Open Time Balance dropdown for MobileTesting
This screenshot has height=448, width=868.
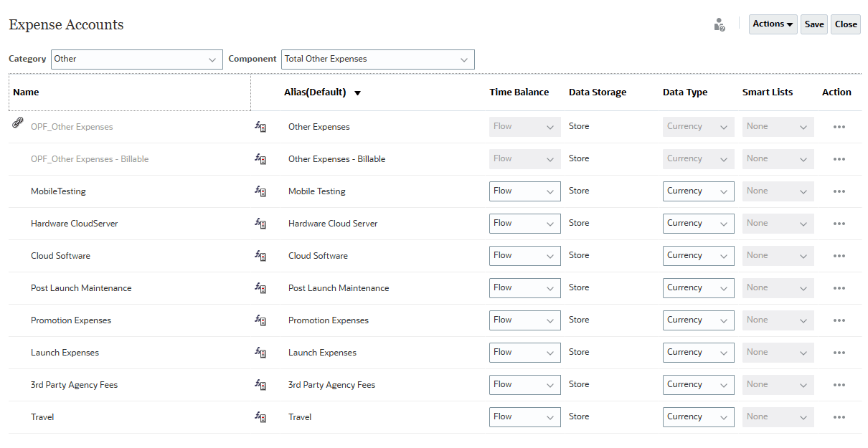[525, 191]
